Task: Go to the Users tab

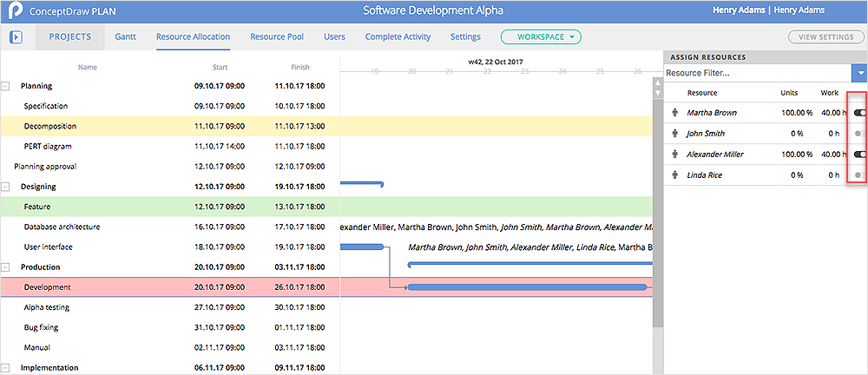Action: tap(334, 37)
